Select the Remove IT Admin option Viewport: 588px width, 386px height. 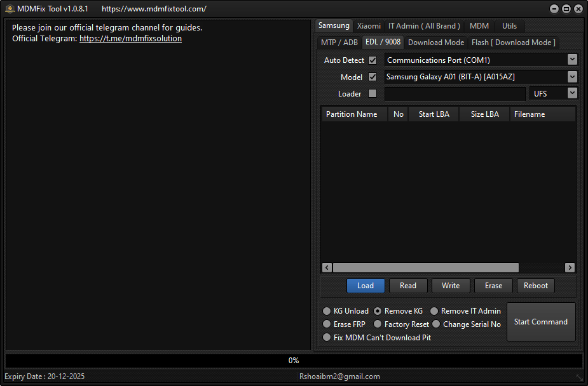(x=434, y=310)
